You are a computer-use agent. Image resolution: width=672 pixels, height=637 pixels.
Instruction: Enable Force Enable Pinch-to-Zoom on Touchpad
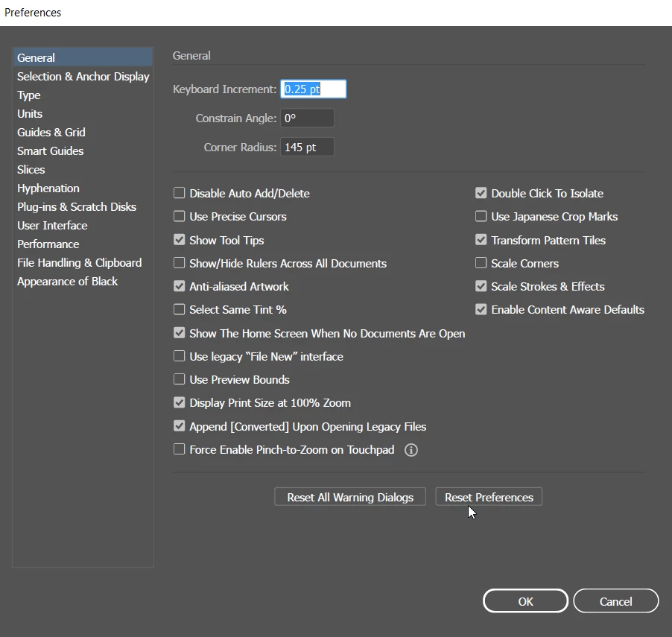[x=179, y=449]
